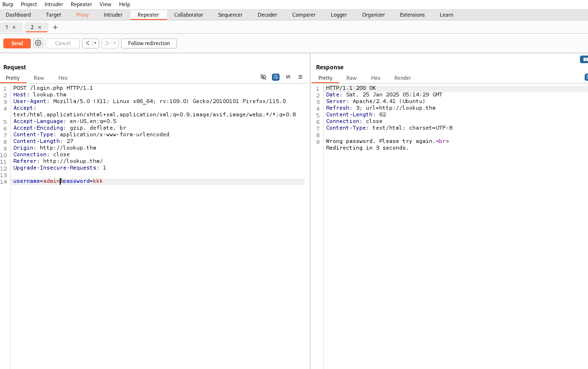
Task: Select Hex view in Request panel
Action: 63,78
